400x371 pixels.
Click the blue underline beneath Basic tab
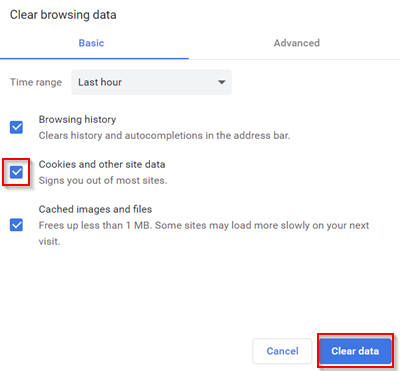(94, 59)
